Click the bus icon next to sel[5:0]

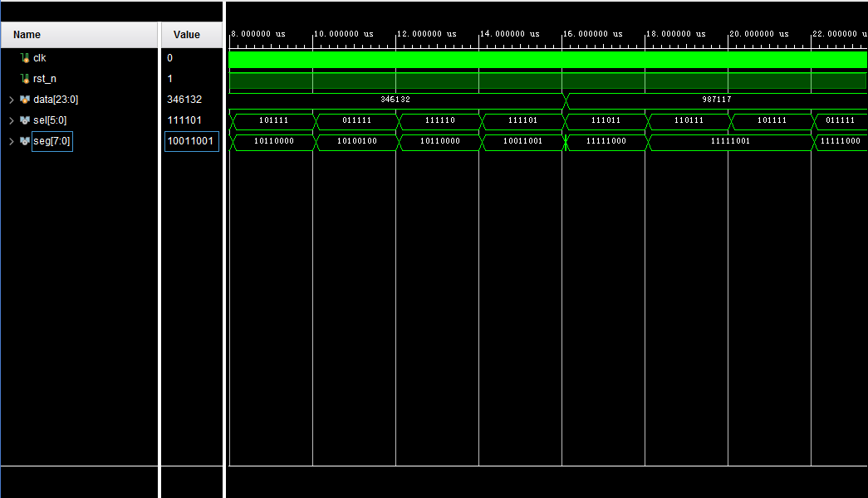click(x=26, y=120)
